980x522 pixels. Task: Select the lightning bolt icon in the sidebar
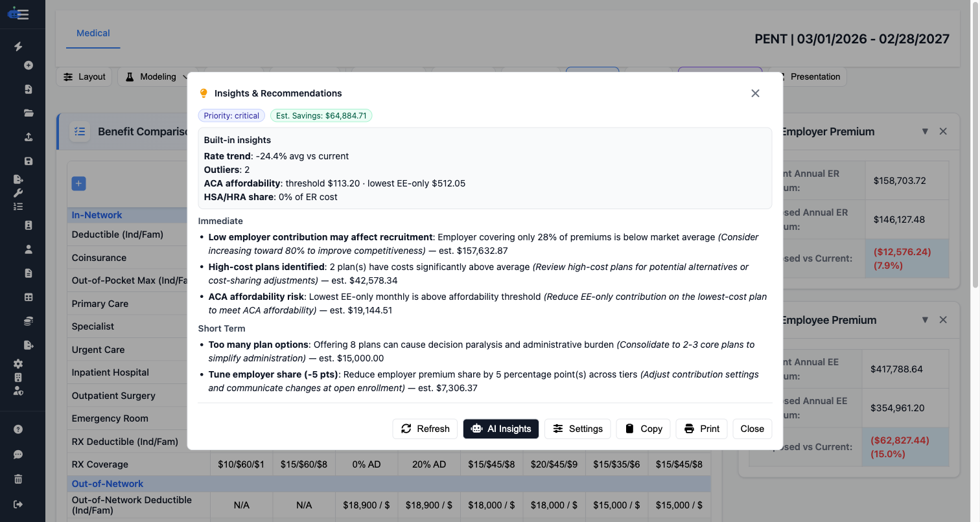click(17, 46)
